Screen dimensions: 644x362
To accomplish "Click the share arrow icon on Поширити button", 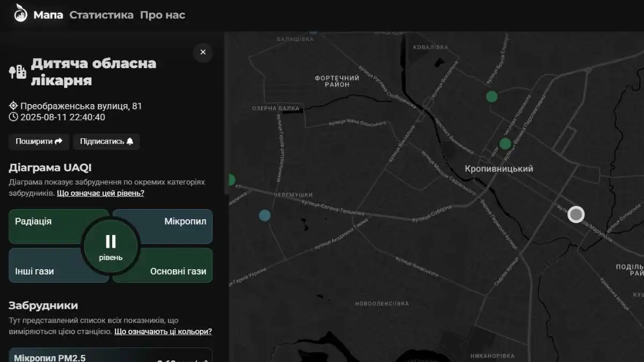I will tap(60, 142).
